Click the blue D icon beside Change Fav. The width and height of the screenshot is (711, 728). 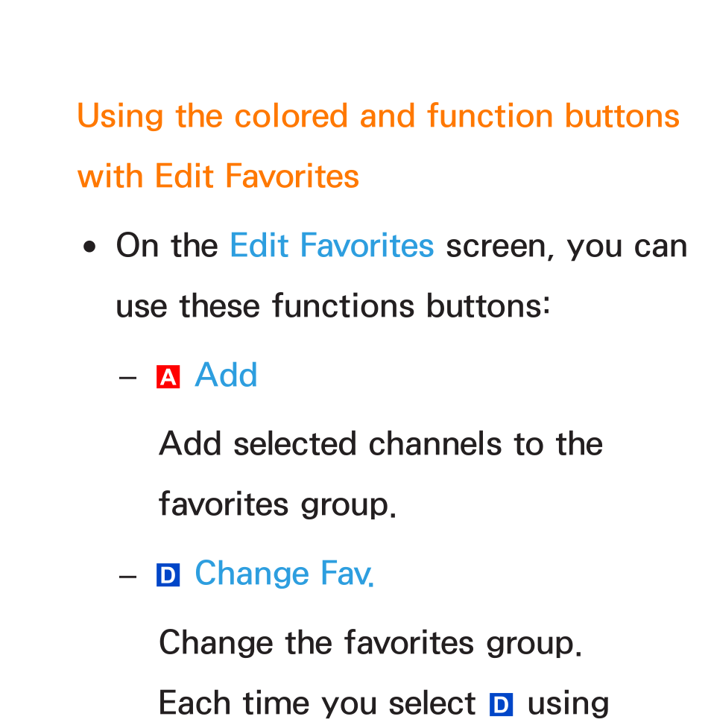pos(168,575)
